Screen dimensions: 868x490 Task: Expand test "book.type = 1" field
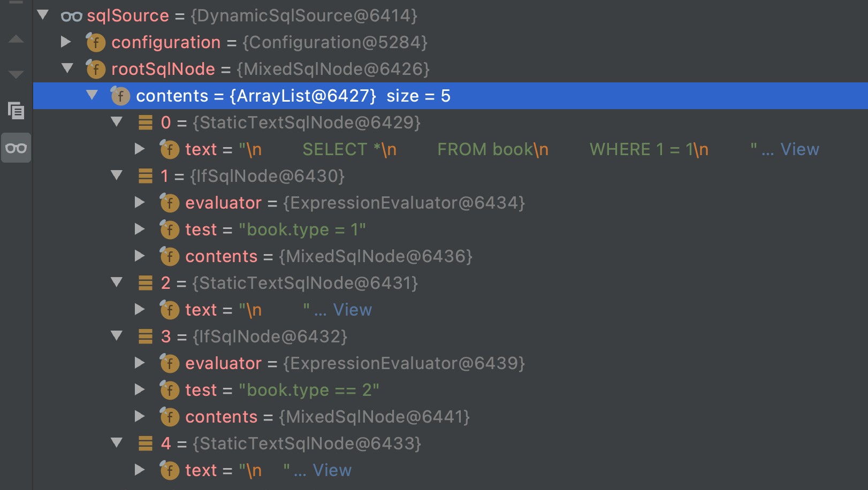(140, 229)
